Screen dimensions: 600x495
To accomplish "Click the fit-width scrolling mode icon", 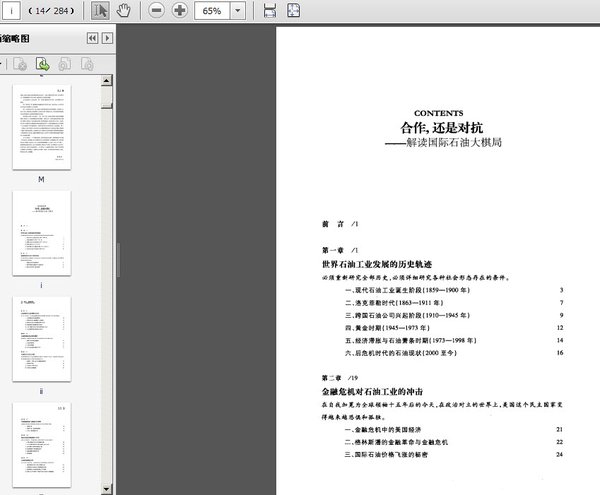I will coord(270,11).
